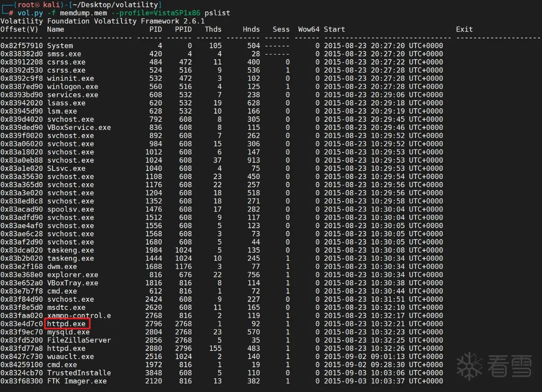Screen dimensions: 542x392
Task: Click the PID column header
Action: [x=156, y=29]
